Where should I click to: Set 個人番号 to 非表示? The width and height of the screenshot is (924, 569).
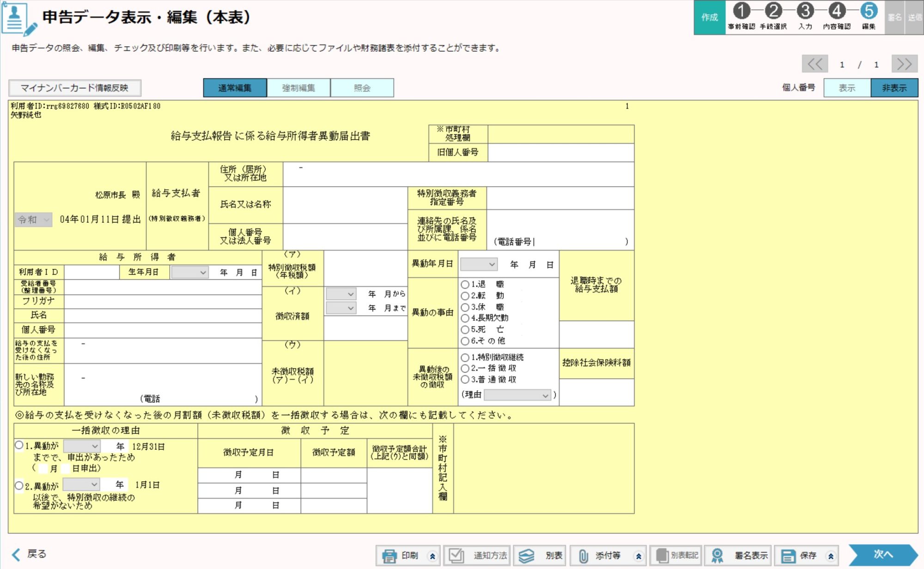pyautogui.click(x=894, y=88)
